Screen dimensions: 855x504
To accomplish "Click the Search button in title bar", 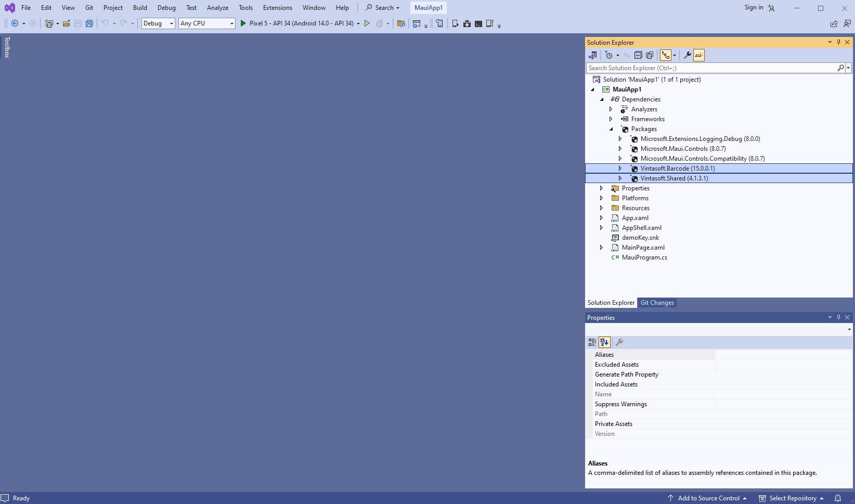I will (x=382, y=8).
